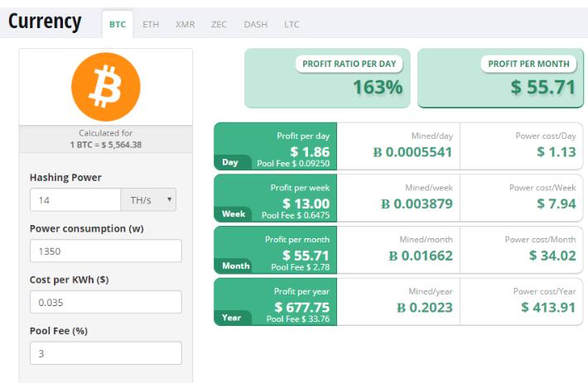588x383 pixels.
Task: Click the Profit Ratio Per Day card
Action: tap(327, 78)
